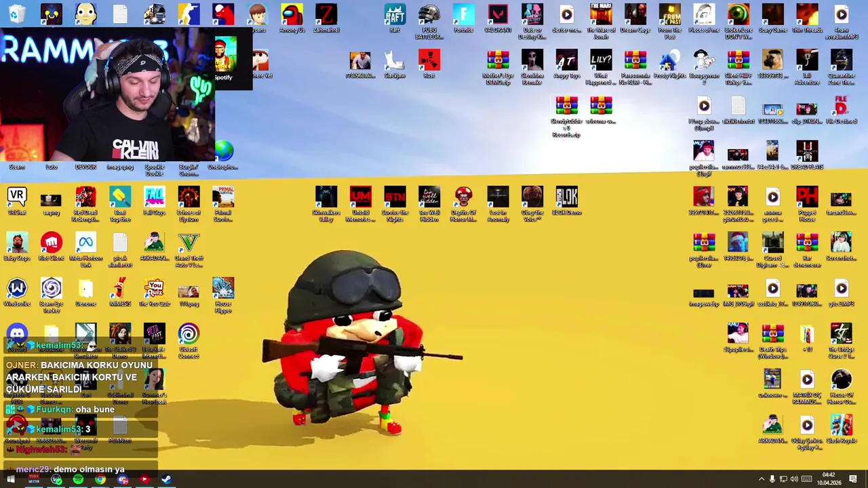Image resolution: width=868 pixels, height=488 pixels.
Task: Launch The Bridge Curse shortcut
Action: pyautogui.click(x=841, y=341)
